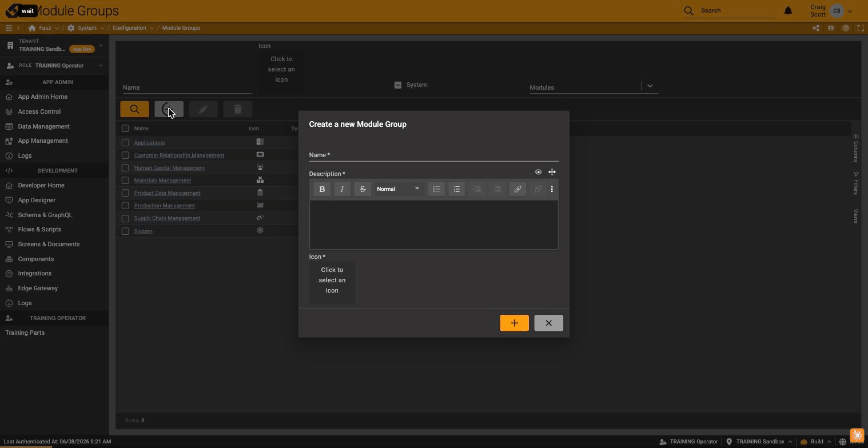Toggle fullscreen mode icon

click(860, 28)
